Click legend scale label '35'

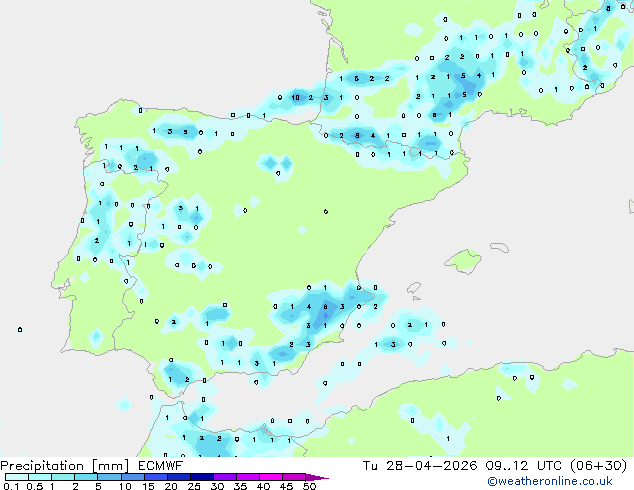pos(240,486)
